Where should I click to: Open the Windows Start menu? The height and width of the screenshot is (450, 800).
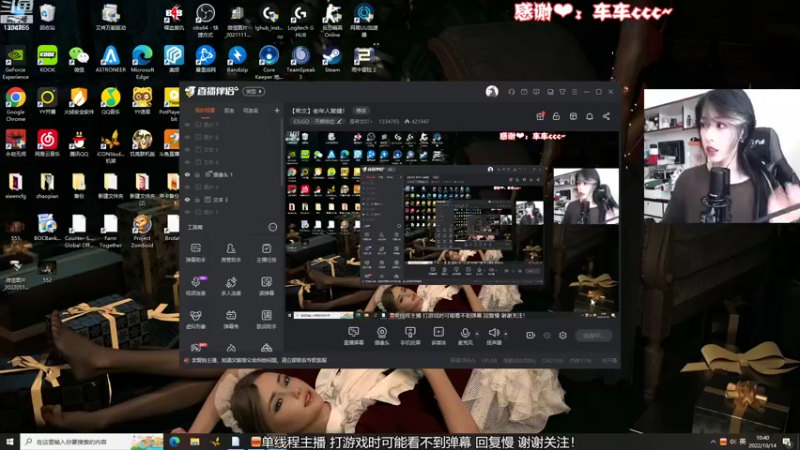point(10,441)
